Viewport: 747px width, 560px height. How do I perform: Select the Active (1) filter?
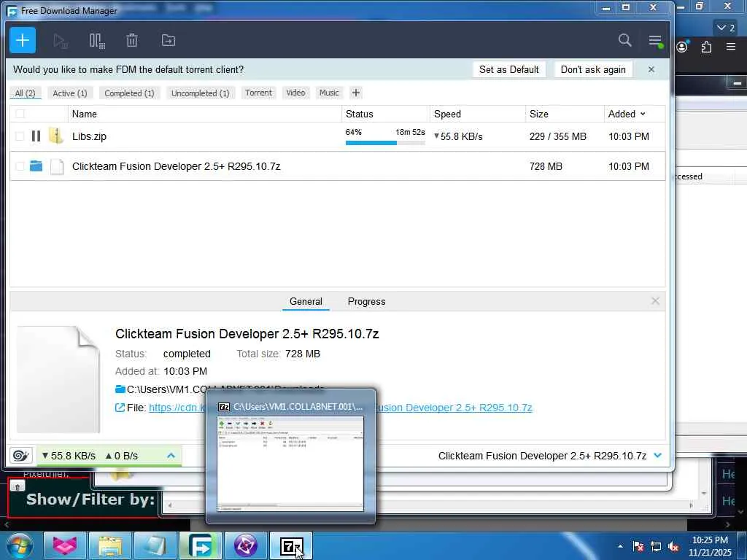pos(70,93)
